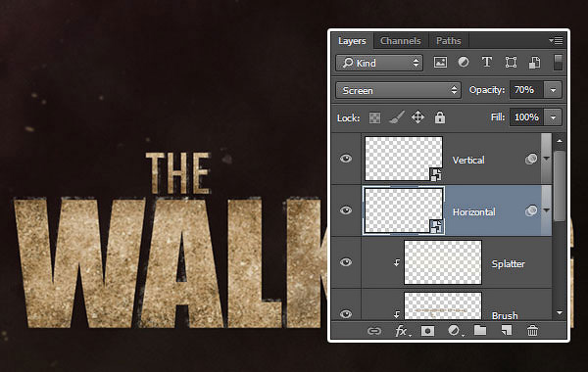Click smart object badge on Horizontal thumbnail
The width and height of the screenshot is (588, 372).
point(435,226)
